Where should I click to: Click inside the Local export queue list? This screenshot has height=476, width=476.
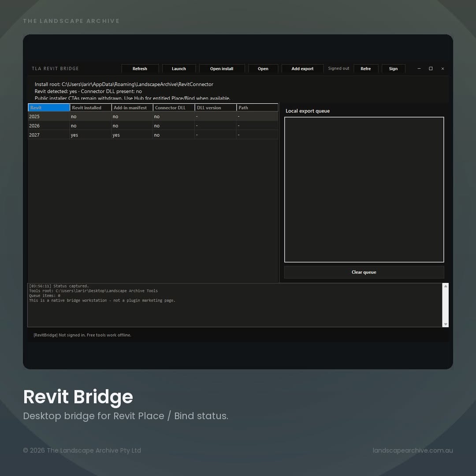364,190
